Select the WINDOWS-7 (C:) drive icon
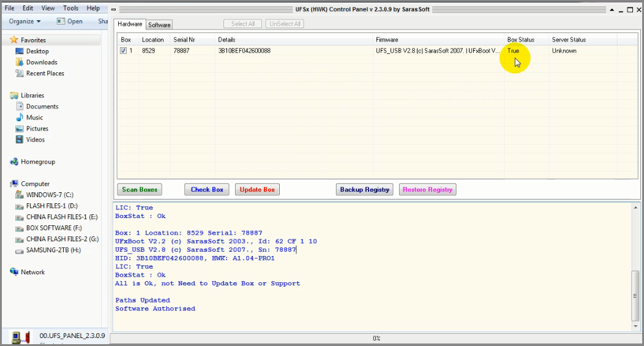Screen dimensions: 644x346 (20, 195)
